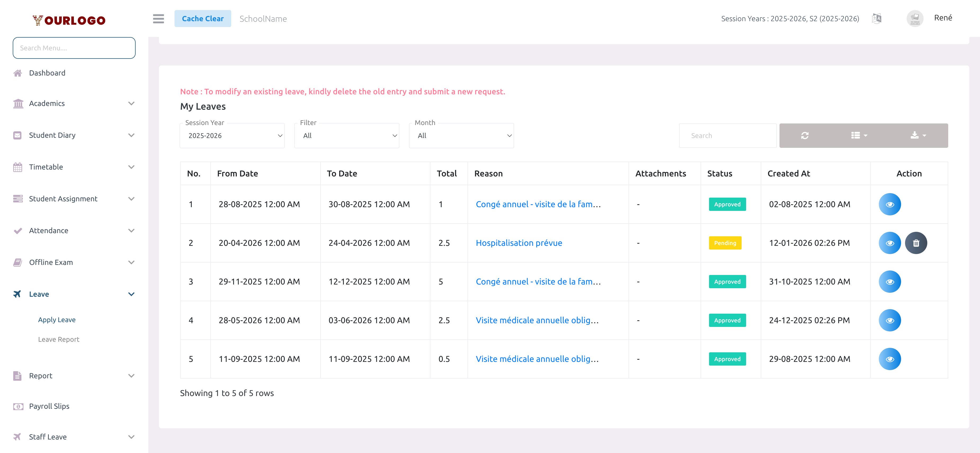View details of leave row 5
This screenshot has width=980, height=453.
[x=889, y=359]
